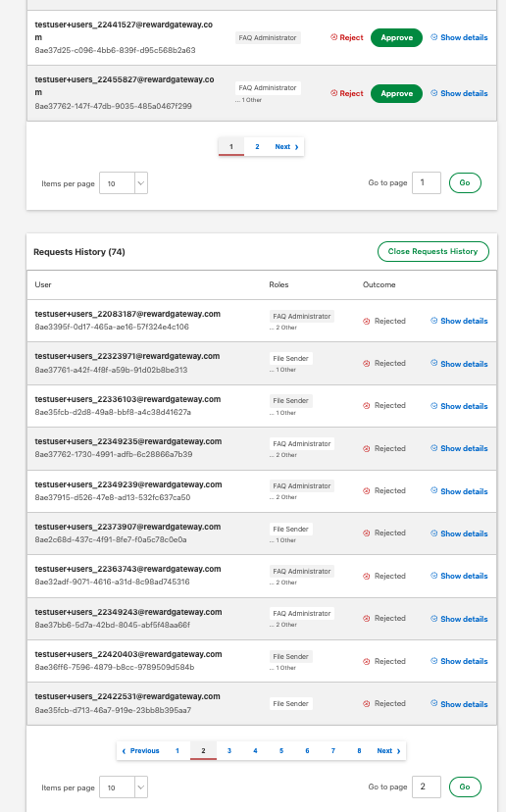Screen dimensions: 506x812
Task: Go to page 2 of pending requests
Action: [x=257, y=146]
